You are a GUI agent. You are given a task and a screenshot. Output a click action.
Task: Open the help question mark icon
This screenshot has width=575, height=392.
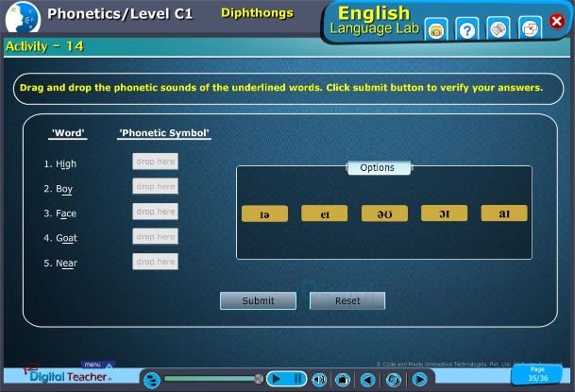click(x=467, y=30)
